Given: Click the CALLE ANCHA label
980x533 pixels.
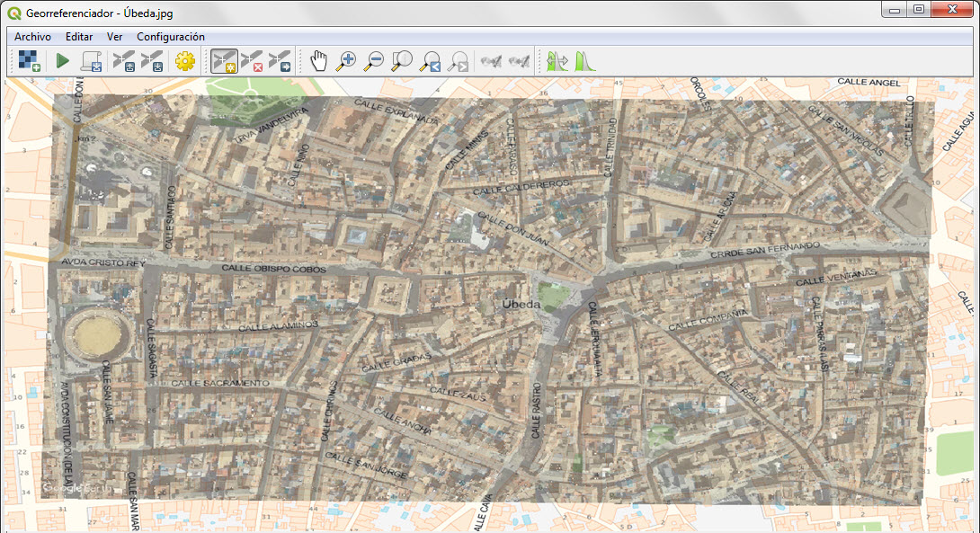Looking at the screenshot, I should tap(403, 422).
